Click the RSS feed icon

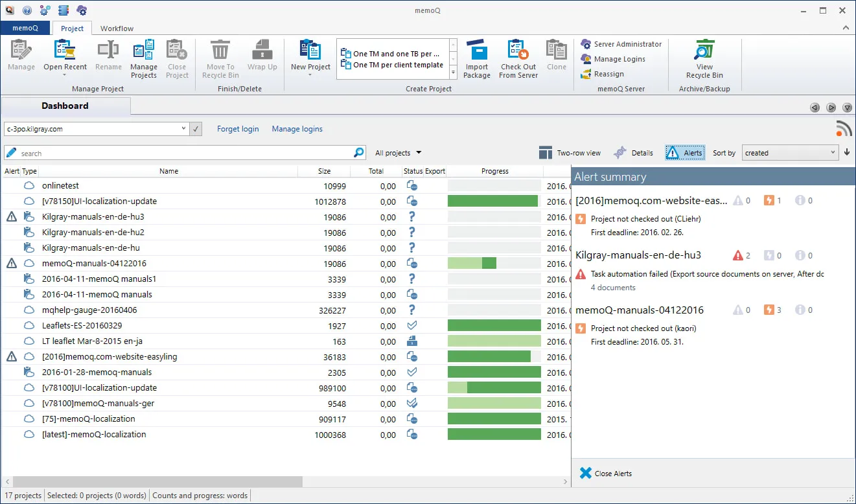843,128
